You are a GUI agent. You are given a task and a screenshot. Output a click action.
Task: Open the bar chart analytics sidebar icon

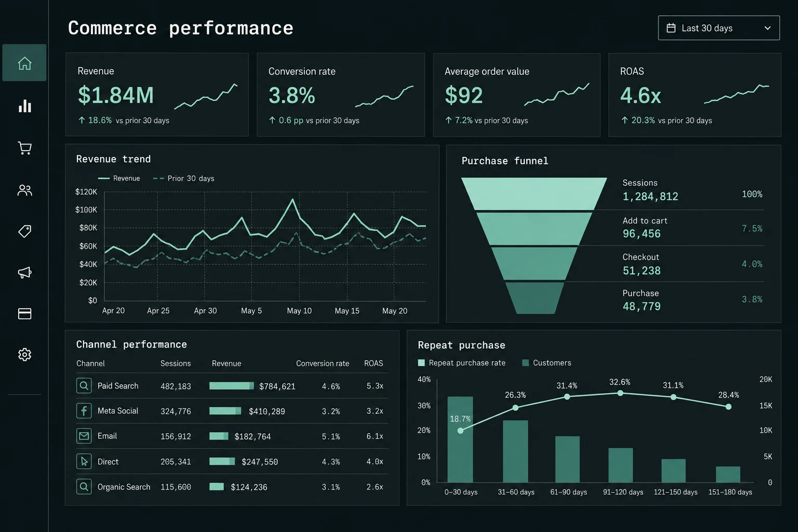coord(24,106)
